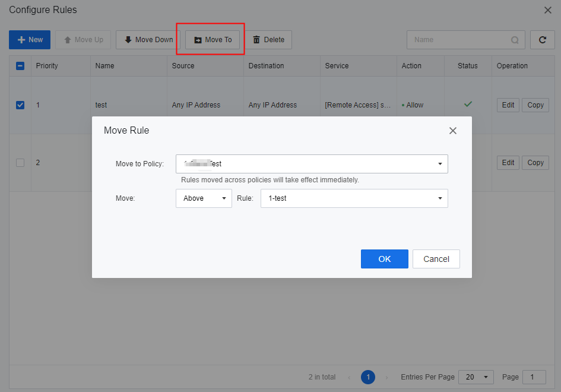Click page number 1 in pagination
Viewport: 561px width, 392px height.
(x=368, y=377)
